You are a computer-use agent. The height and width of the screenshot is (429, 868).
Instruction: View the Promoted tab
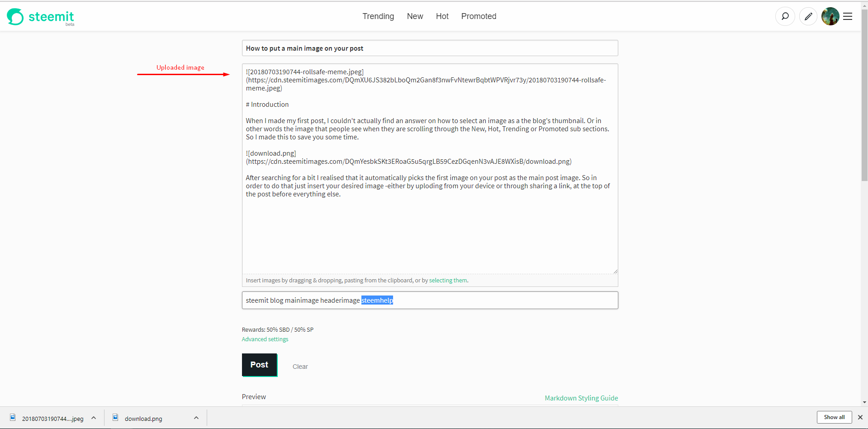(x=479, y=16)
